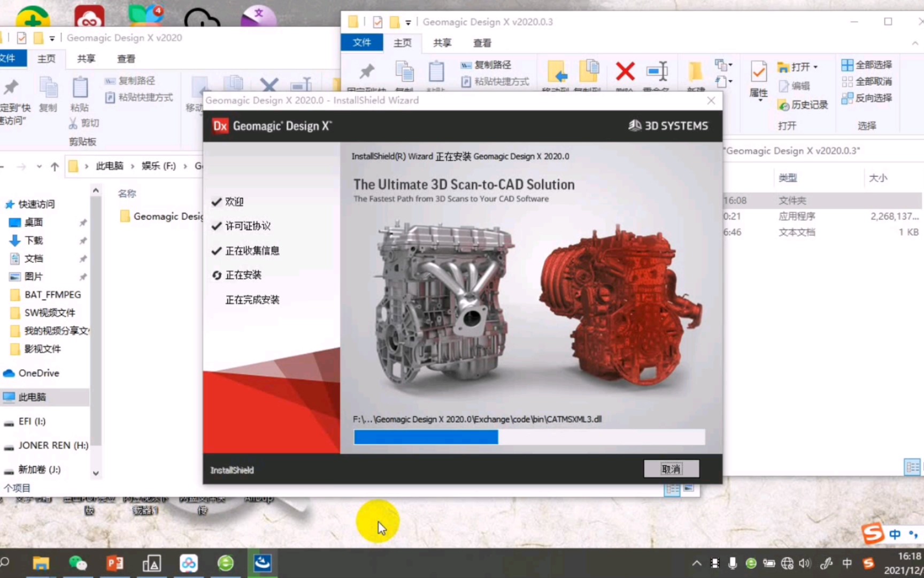924x578 pixels.
Task: Click 大小 column header in right window
Action: [x=877, y=178]
